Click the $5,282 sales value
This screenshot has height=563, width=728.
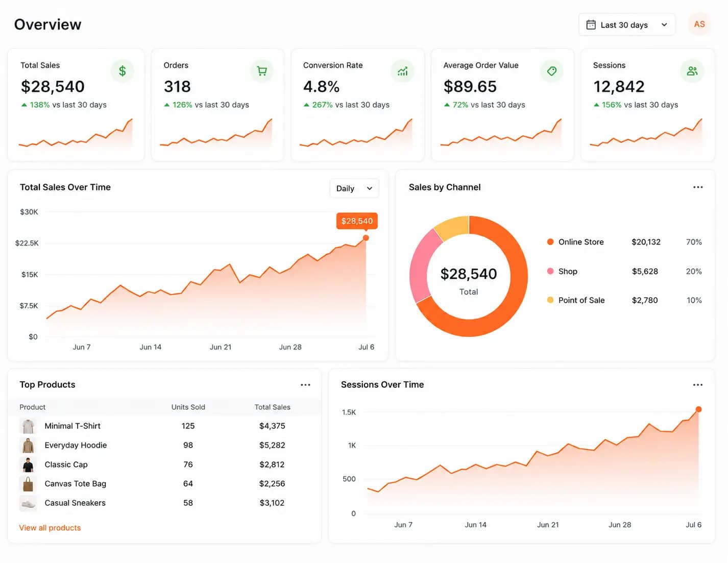coord(272,445)
